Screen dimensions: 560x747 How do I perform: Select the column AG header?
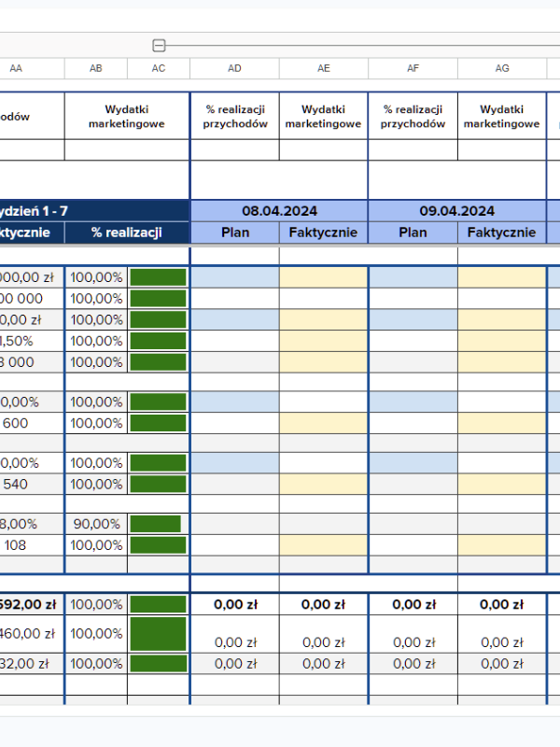point(502,68)
